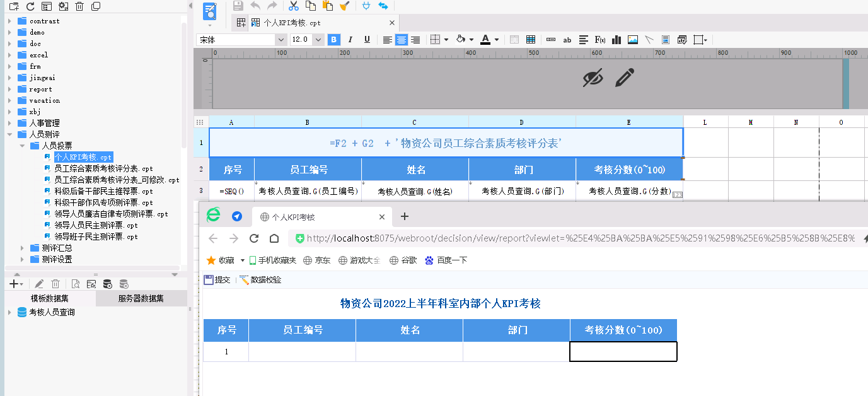
Task: Click browser reload icon
Action: click(x=254, y=238)
